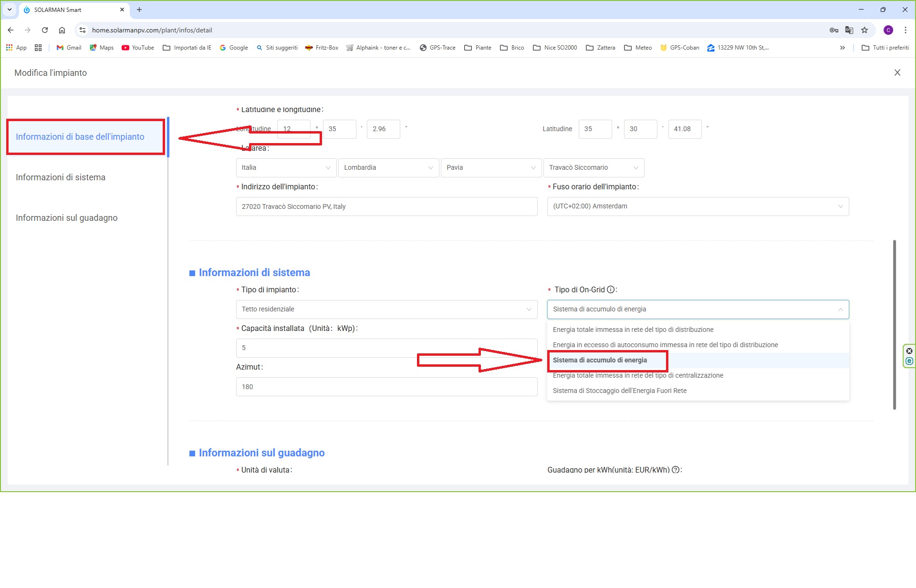
Task: Open the Italia country dropdown
Action: (286, 168)
